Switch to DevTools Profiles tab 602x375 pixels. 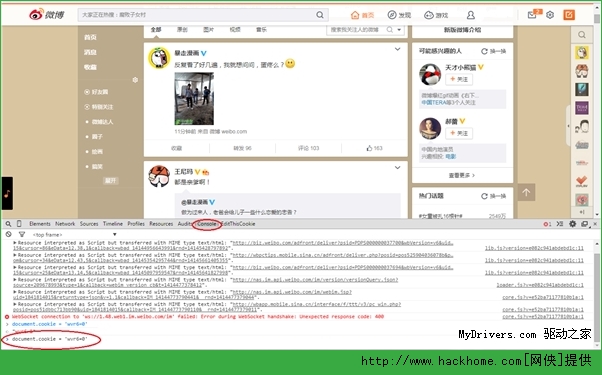[136, 224]
